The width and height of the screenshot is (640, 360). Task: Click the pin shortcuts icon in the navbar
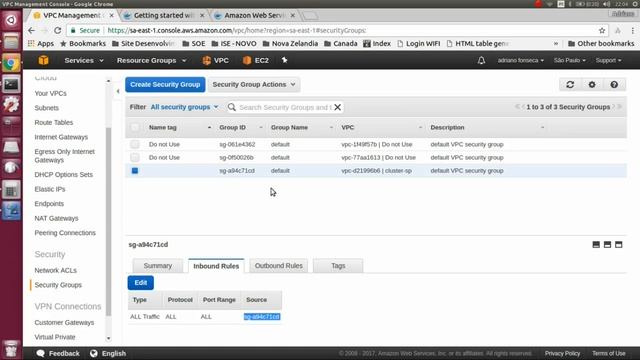pos(284,60)
